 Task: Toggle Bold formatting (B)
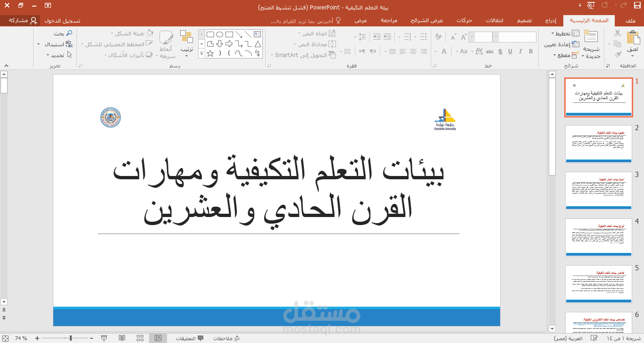[x=531, y=51]
